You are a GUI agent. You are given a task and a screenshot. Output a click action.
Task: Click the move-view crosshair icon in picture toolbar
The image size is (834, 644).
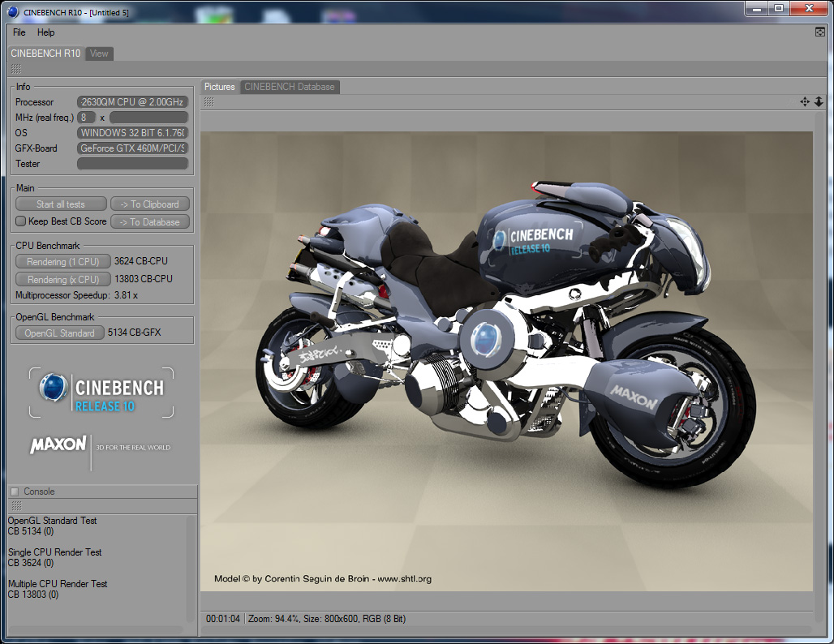805,101
